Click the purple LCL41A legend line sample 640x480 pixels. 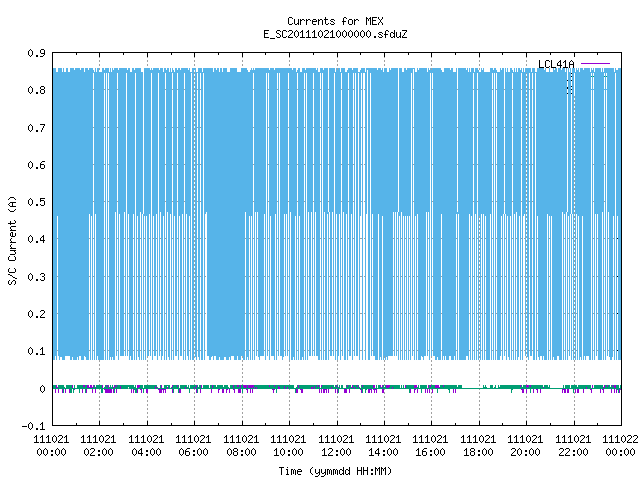click(x=595, y=64)
